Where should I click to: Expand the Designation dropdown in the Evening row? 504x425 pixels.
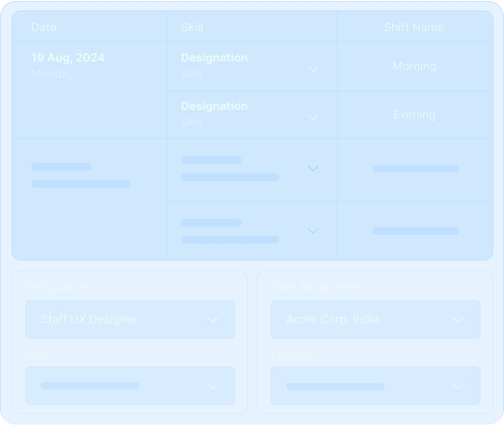tap(313, 118)
